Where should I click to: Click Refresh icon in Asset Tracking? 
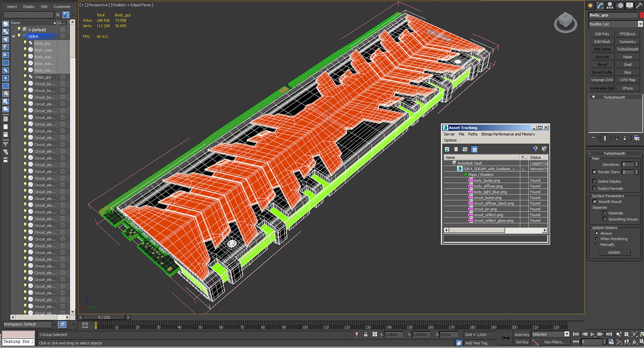[x=447, y=149]
